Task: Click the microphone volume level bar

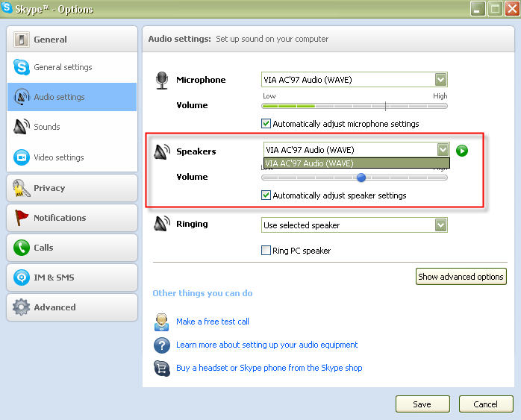Action: [x=355, y=106]
